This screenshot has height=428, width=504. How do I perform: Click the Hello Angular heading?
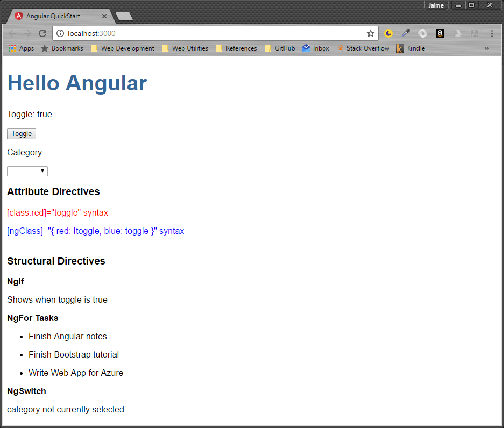pyautogui.click(x=77, y=83)
